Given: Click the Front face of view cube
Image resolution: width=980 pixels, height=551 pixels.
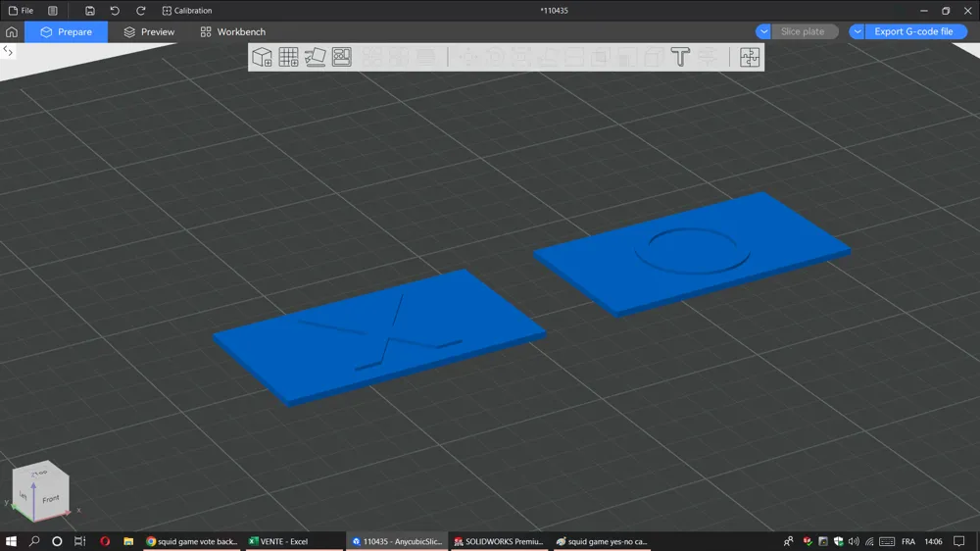Looking at the screenshot, I should (50, 499).
